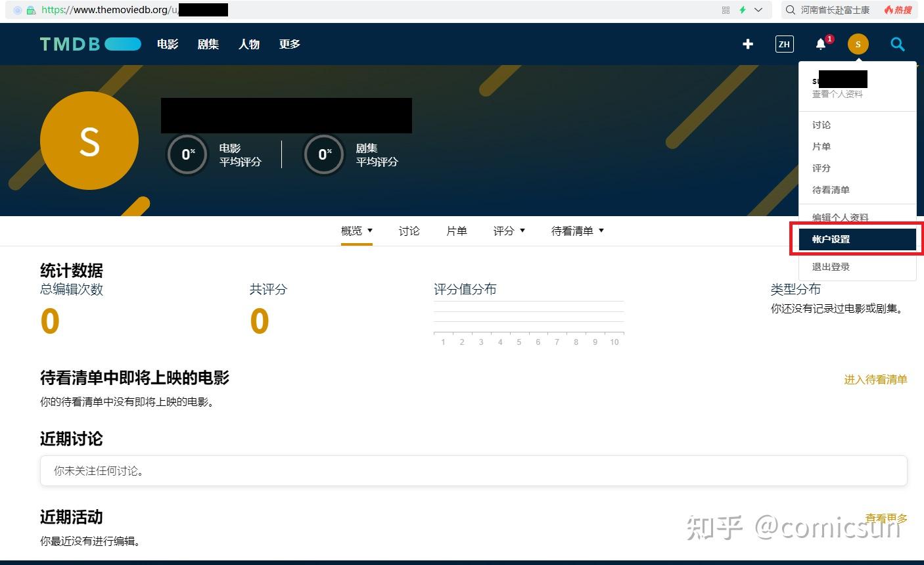Click the ZH language selector icon
Image resolution: width=924 pixels, height=565 pixels.
783,44
